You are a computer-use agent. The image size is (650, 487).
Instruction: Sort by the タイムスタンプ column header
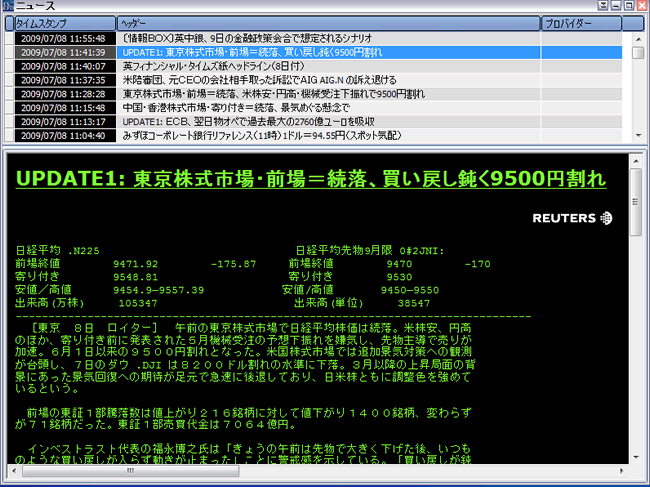[x=65, y=24]
